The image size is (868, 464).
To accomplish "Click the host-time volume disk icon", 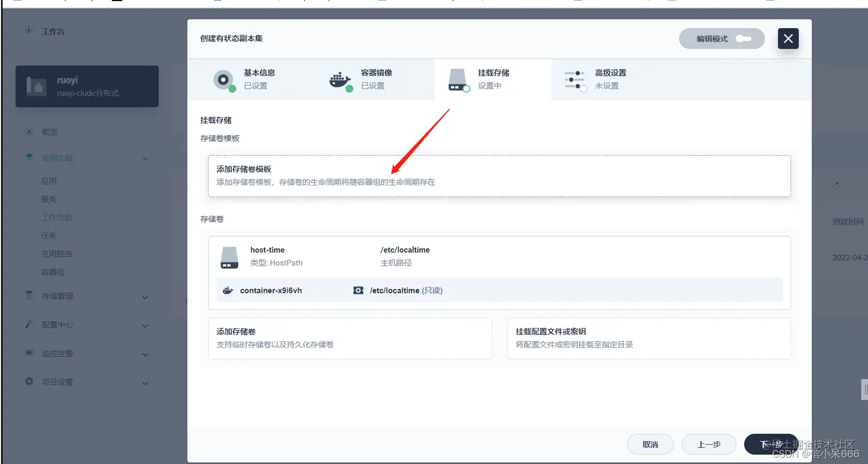I will click(229, 257).
